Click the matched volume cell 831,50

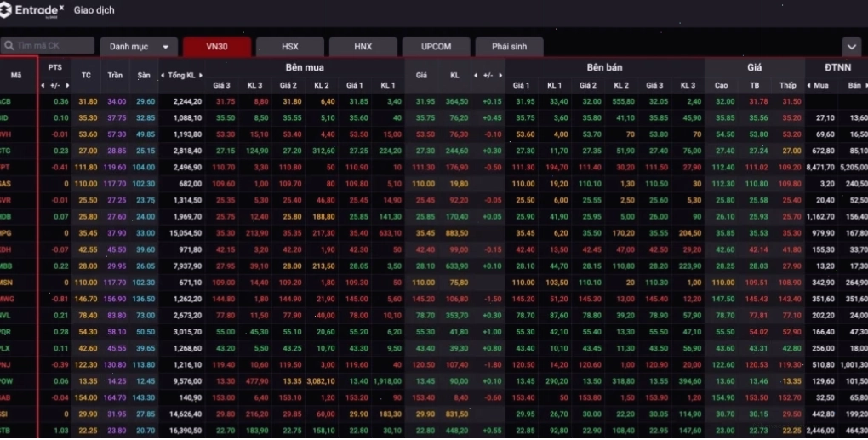[x=457, y=414]
